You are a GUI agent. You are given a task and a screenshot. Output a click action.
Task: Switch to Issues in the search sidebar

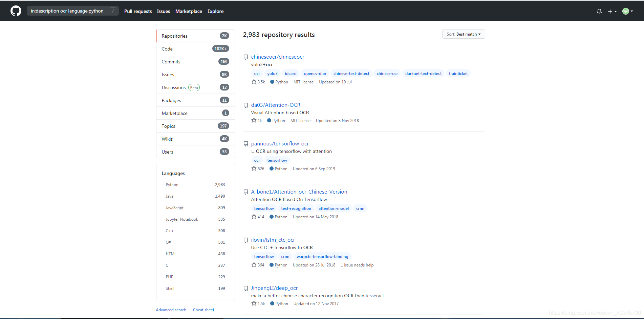coord(195,75)
